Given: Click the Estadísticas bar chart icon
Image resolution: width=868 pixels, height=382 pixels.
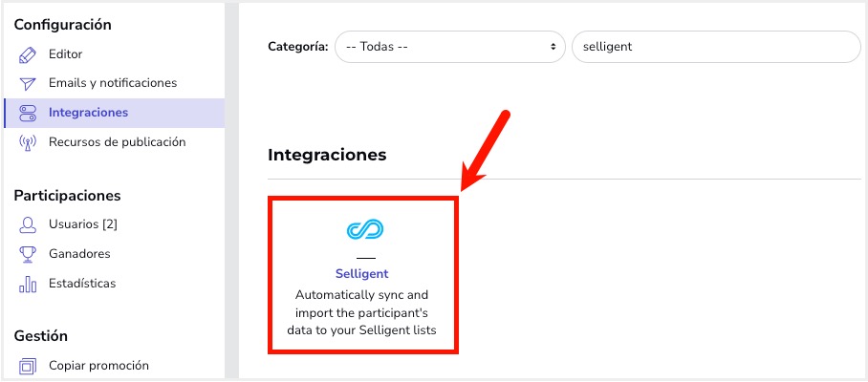Looking at the screenshot, I should 28,285.
